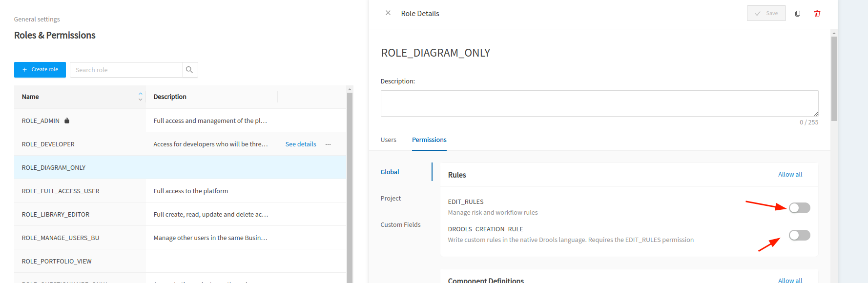Click the ROLE_DIAGRAM_ONLY title heading
The image size is (868, 283).
(435, 53)
